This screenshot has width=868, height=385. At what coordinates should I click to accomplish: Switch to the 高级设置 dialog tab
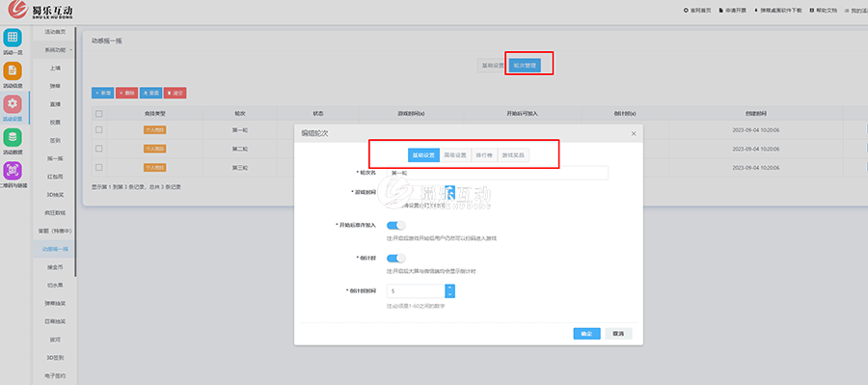point(455,155)
